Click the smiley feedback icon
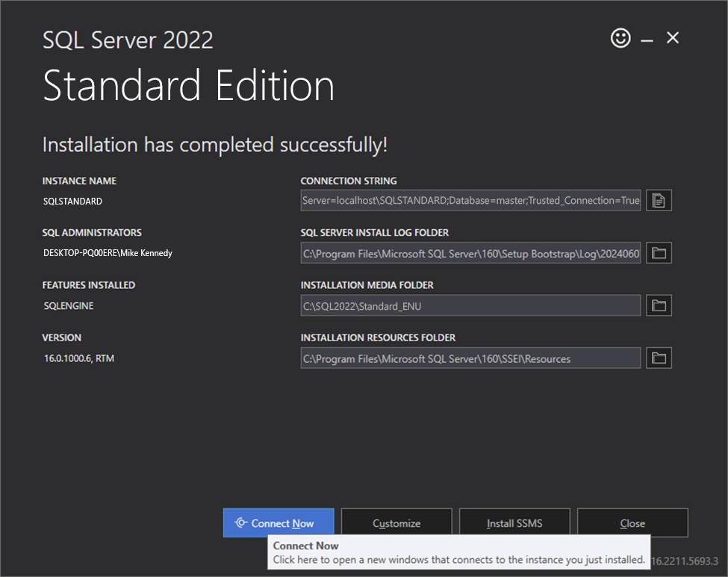Image resolution: width=728 pixels, height=577 pixels. click(x=620, y=38)
